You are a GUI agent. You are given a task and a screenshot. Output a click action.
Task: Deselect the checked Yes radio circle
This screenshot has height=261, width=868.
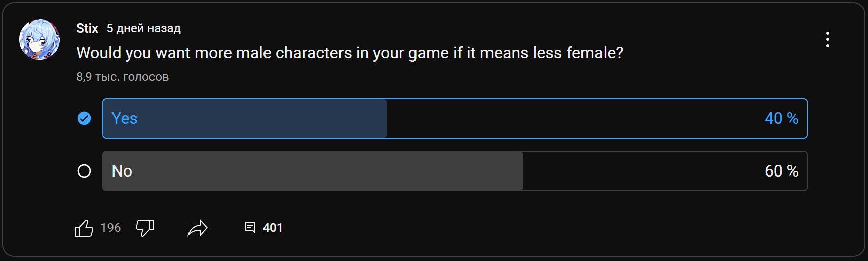coord(84,118)
